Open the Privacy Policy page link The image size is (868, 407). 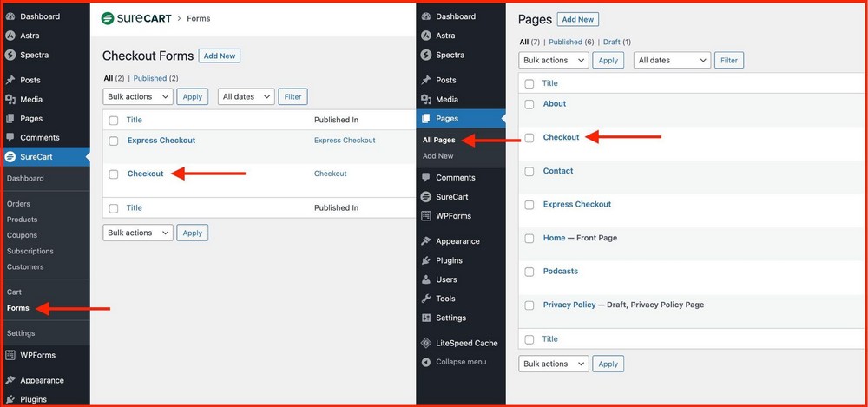569,305
